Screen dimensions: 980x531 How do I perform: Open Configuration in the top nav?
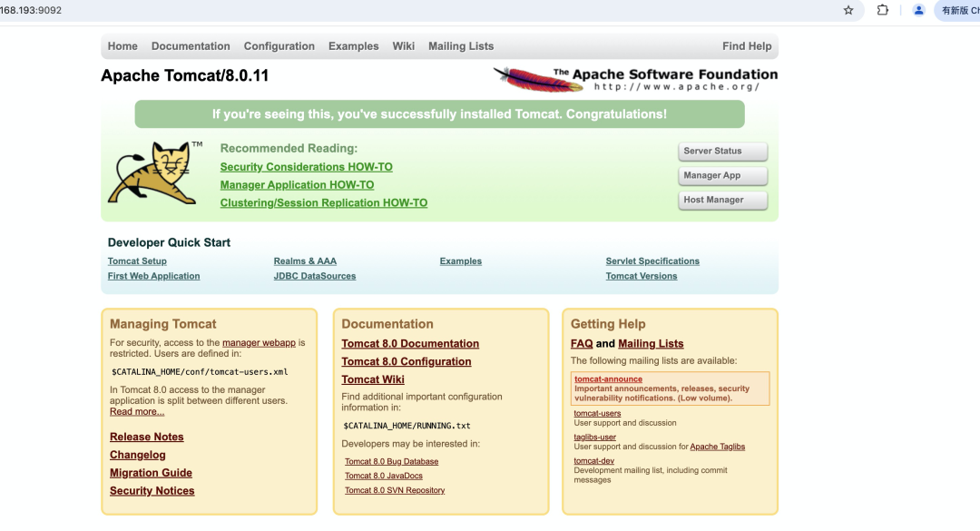tap(279, 46)
